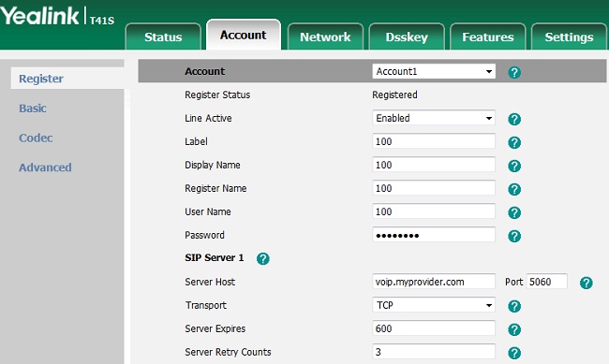Viewport: 609px width, 364px height.
Task: Open the Basic account settings link
Action: click(33, 109)
